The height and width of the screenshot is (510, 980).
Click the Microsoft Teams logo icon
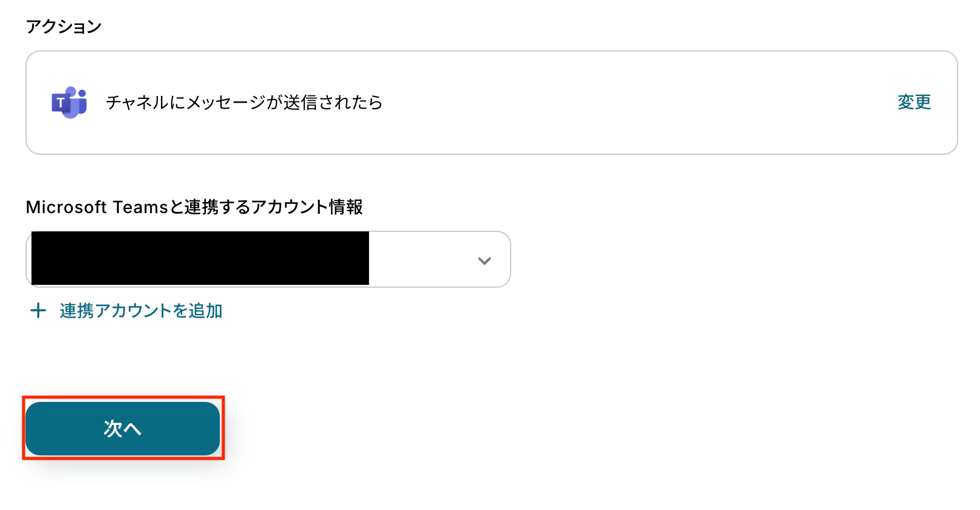pyautogui.click(x=69, y=102)
